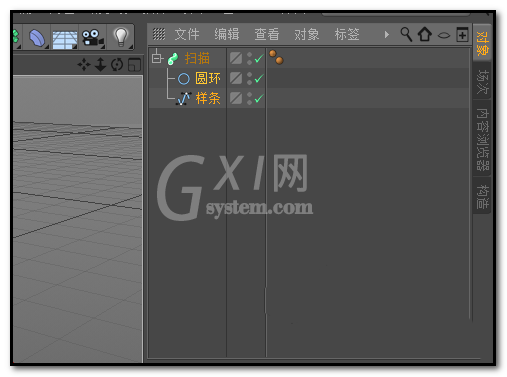Switch to the 对象 side tab
507x377 pixels.
click(482, 43)
